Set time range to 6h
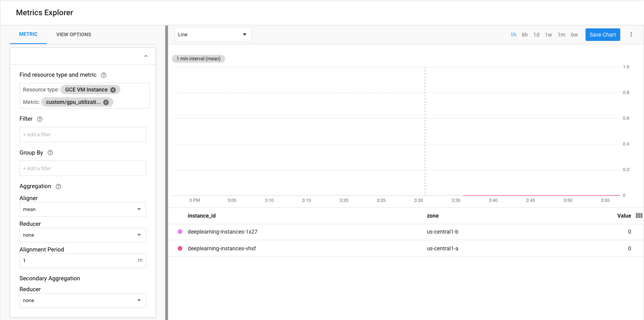The width and height of the screenshot is (644, 320). pyautogui.click(x=524, y=35)
